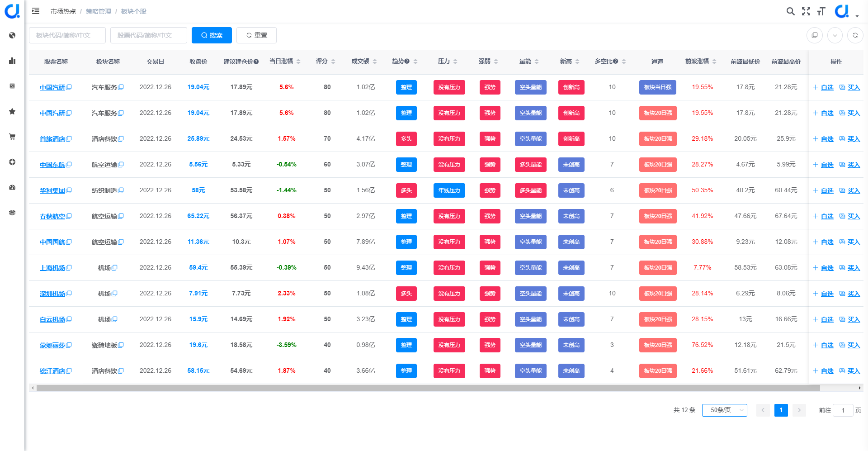Click help icon next to 趋势 header
Viewport: 868px width, 451px height.
coord(407,62)
